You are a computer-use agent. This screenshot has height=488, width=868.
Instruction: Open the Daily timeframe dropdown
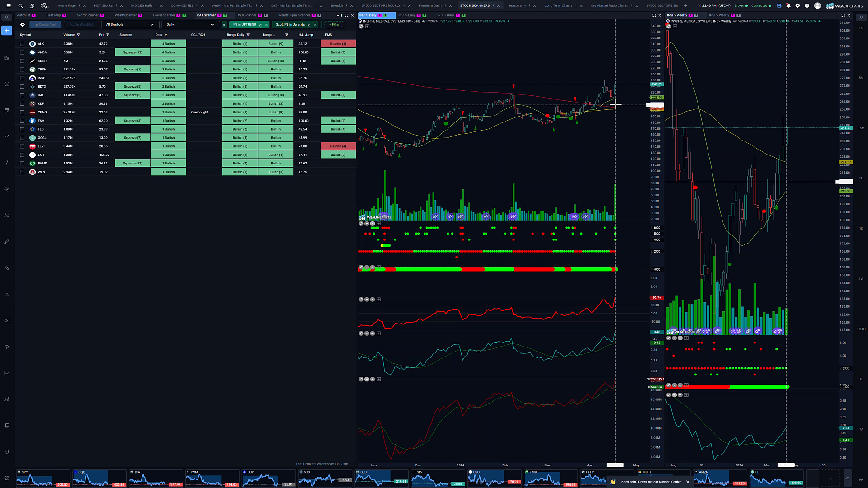tap(190, 25)
